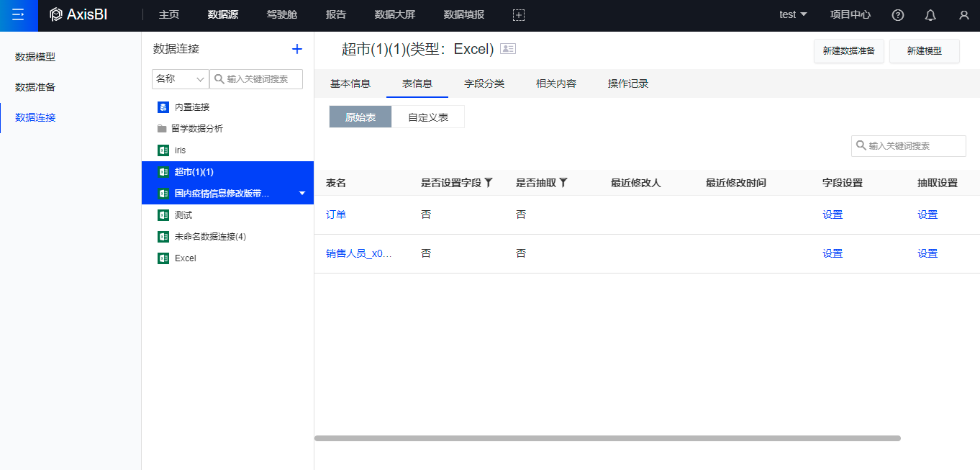Screen dimensions: 980x470
Task: Open the 驾驶舱 menu
Action: coord(282,15)
